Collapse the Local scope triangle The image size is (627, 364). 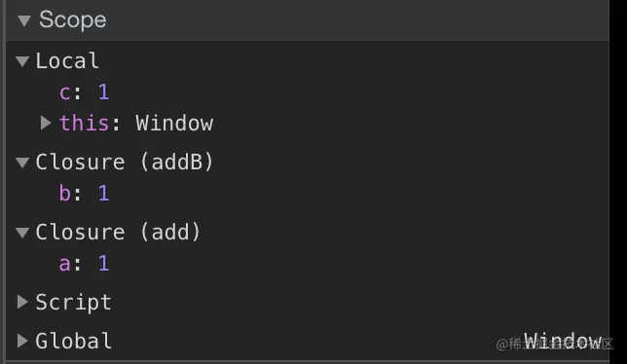tap(22, 61)
